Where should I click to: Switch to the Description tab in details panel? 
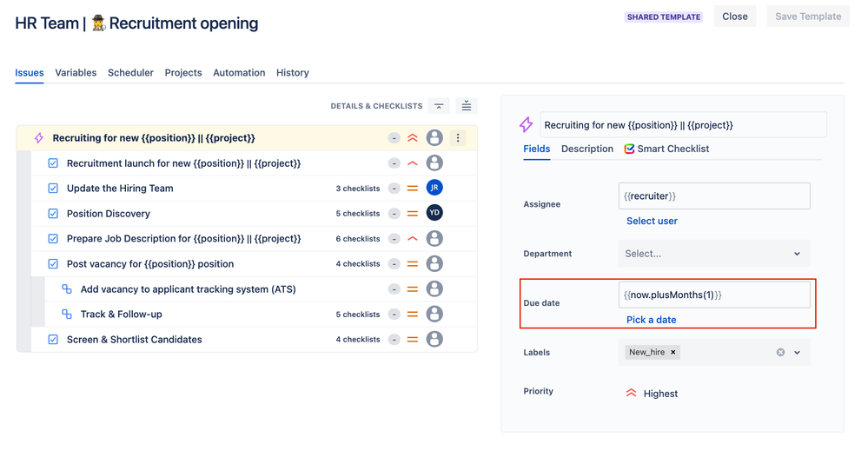click(x=586, y=149)
